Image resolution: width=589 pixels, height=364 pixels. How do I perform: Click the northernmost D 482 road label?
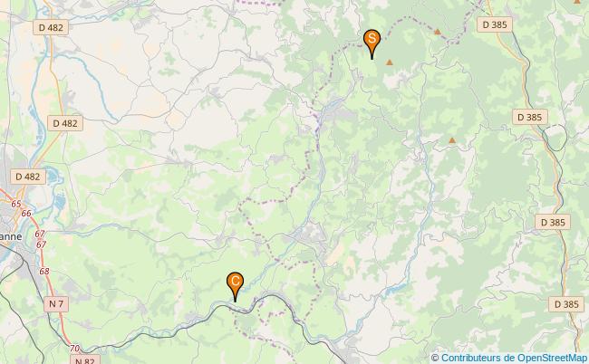(51, 27)
